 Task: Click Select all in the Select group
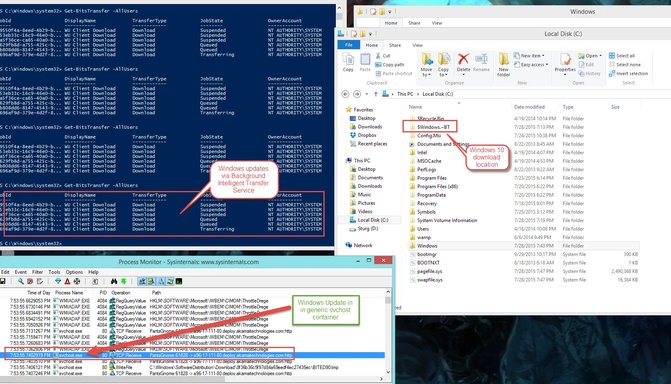[x=622, y=56]
